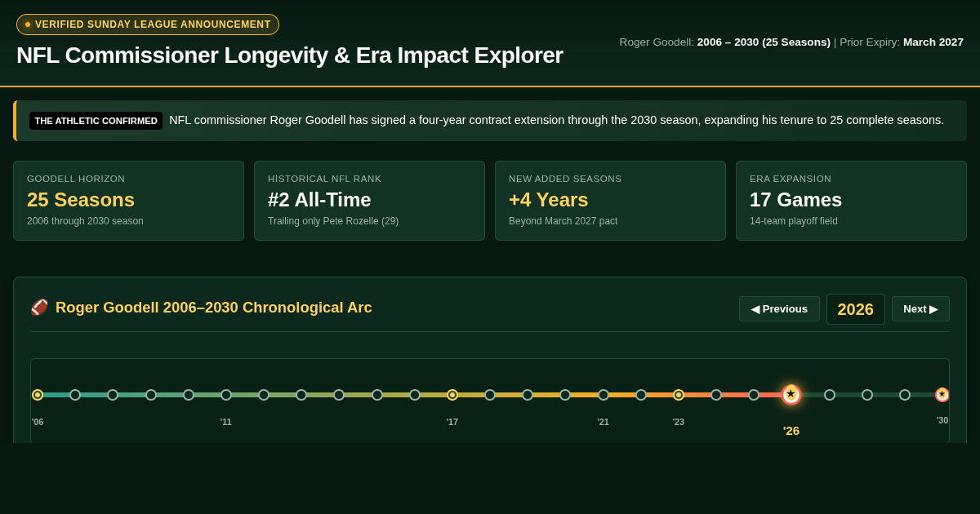980x514 pixels.
Task: Select the marker immediately after '26
Action: click(830, 395)
